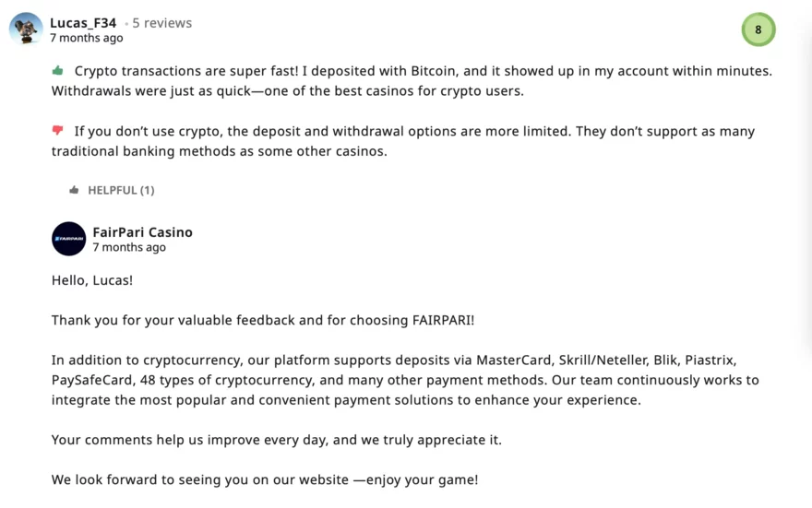Click the 'We look forward to seeing you' line

[265, 480]
